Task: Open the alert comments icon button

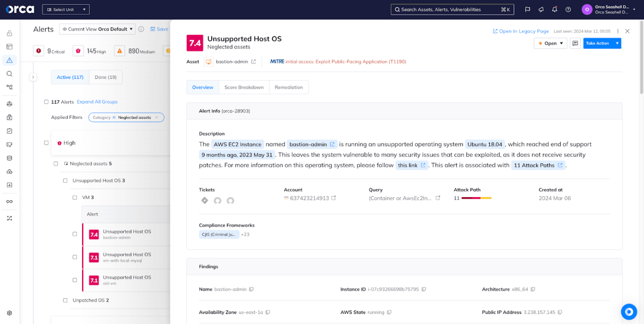Action: 575,43
